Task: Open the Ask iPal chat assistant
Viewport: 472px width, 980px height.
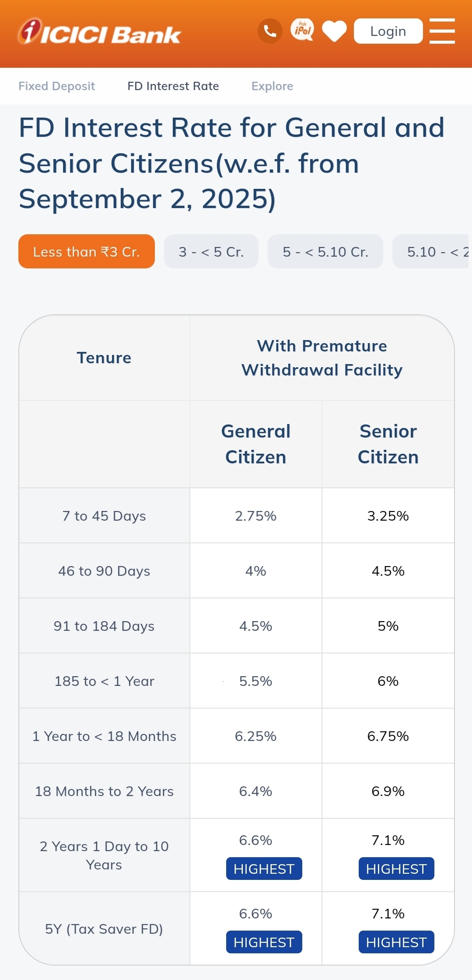Action: (302, 30)
